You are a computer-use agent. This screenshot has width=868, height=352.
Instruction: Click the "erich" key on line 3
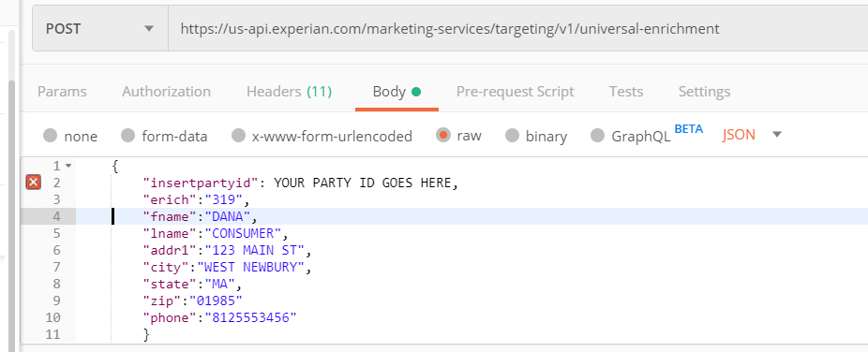[170, 199]
